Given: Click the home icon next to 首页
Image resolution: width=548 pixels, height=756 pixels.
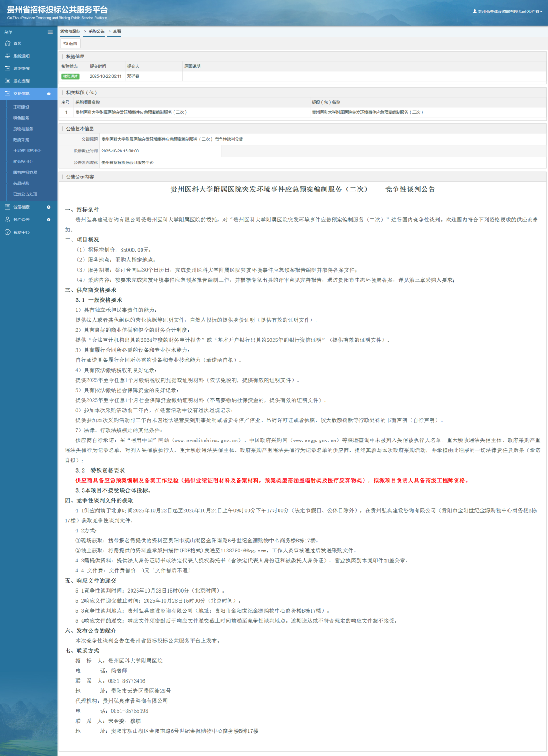Looking at the screenshot, I should (x=7, y=43).
